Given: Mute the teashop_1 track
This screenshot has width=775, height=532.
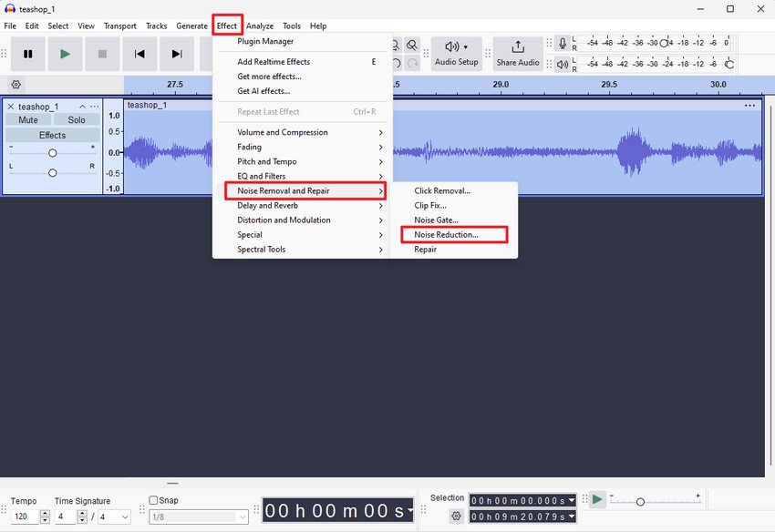Looking at the screenshot, I should pos(28,119).
